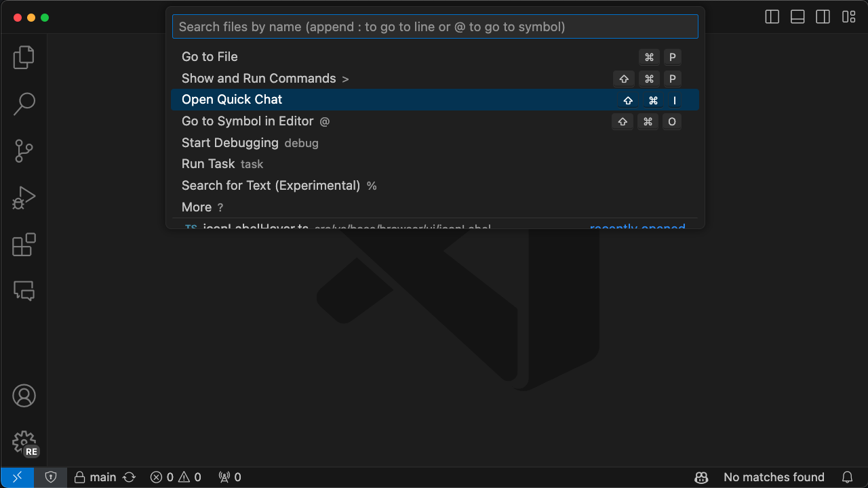Click the Copilot icon in the status bar

point(701,477)
